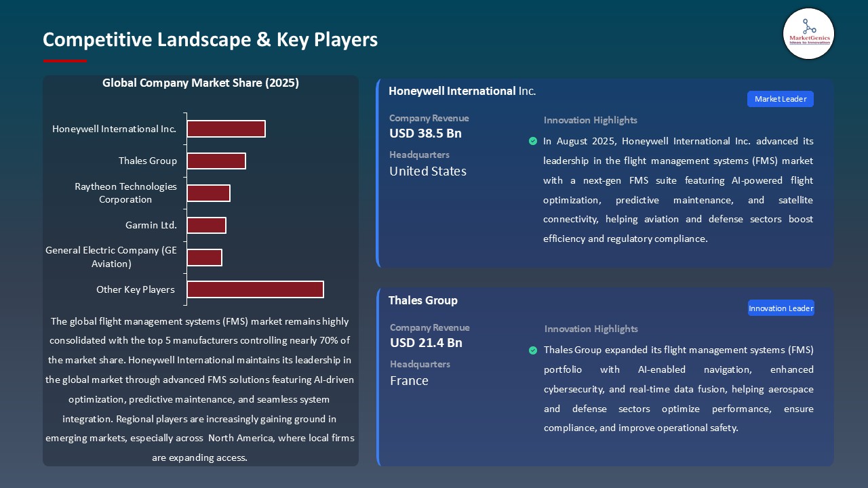Viewport: 868px width, 488px height.
Task: Toggle the Innovation Leader badge
Action: coord(781,308)
